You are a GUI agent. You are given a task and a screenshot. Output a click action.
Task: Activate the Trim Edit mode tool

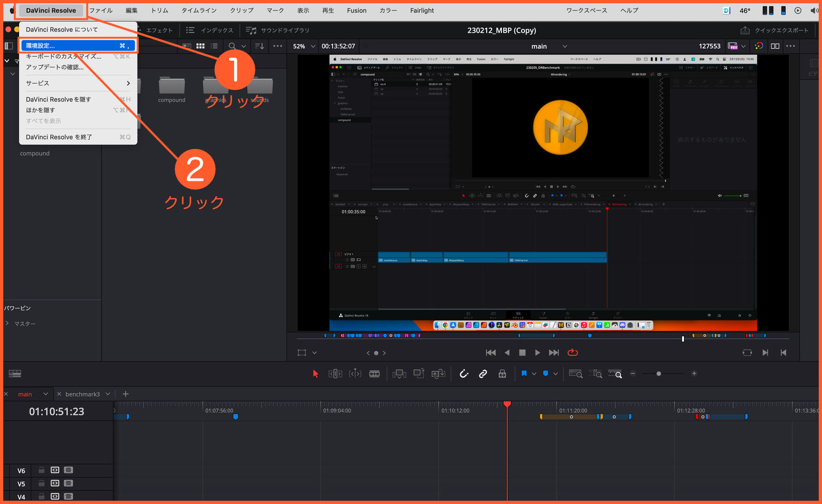[335, 374]
